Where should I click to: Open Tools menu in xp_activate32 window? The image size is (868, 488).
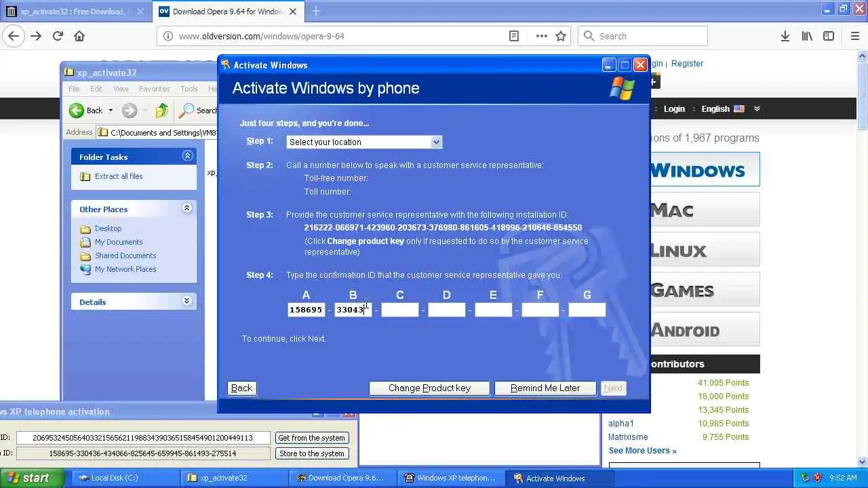[x=189, y=89]
